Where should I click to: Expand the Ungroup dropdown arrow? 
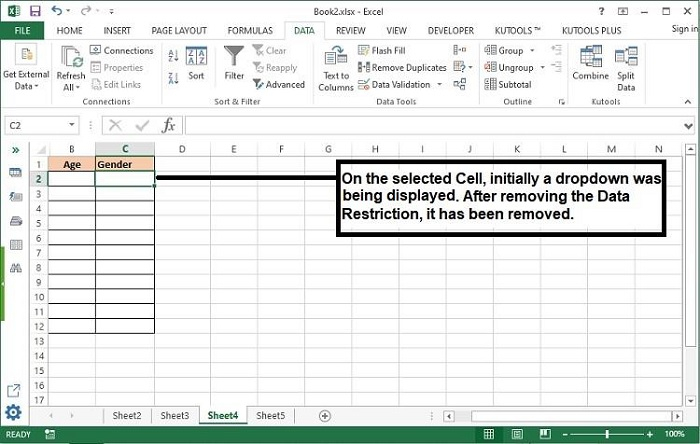click(x=542, y=67)
